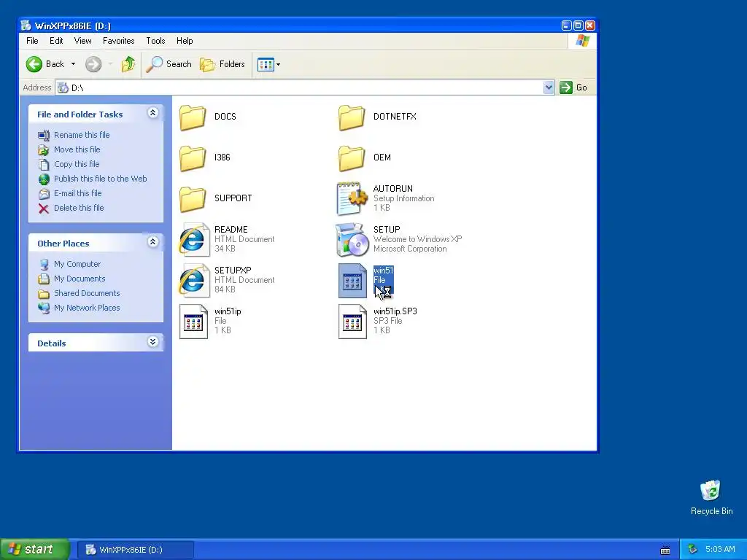Select the SUPPORT folder icon

point(193,199)
